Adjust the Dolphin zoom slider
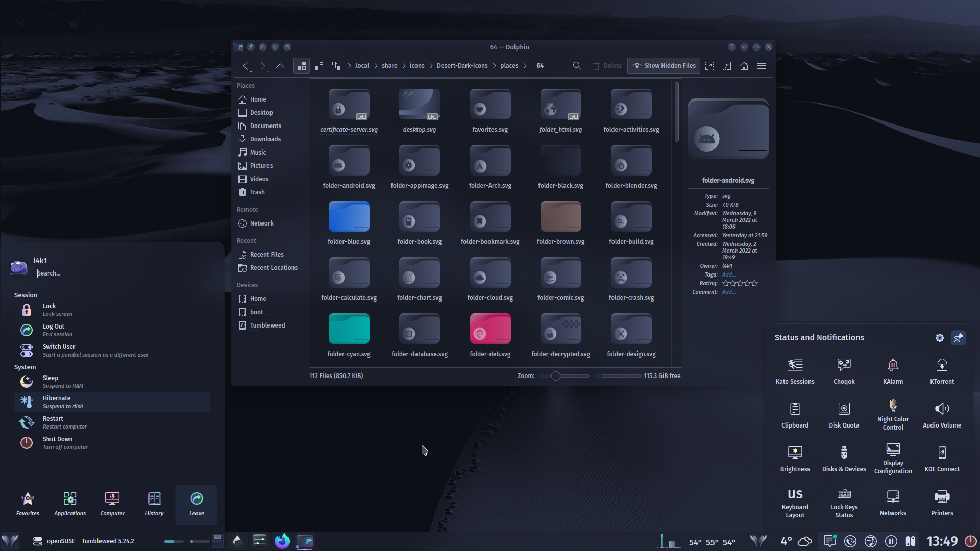 pyautogui.click(x=563, y=376)
